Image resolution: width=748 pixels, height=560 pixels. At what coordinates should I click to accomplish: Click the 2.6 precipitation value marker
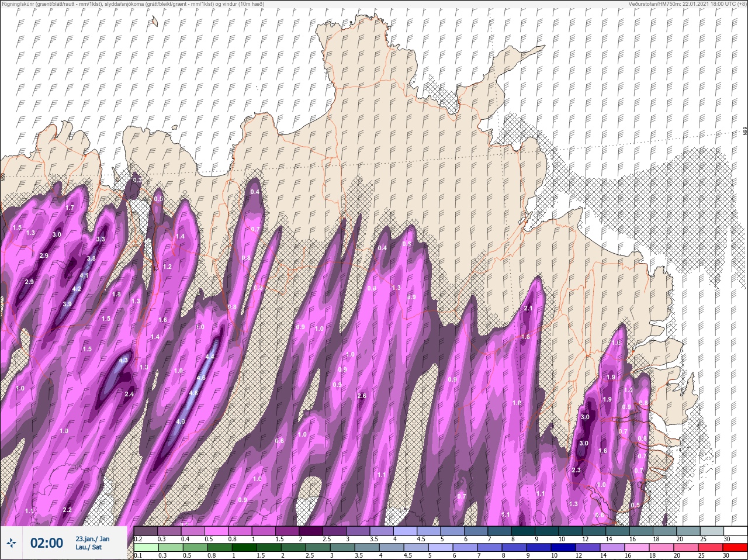[362, 396]
